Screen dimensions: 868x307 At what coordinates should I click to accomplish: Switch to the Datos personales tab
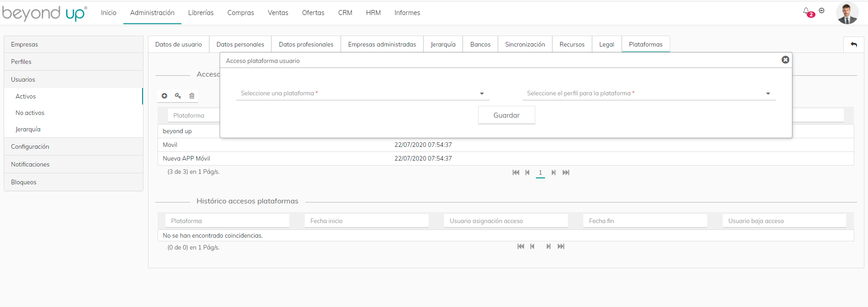(x=240, y=44)
